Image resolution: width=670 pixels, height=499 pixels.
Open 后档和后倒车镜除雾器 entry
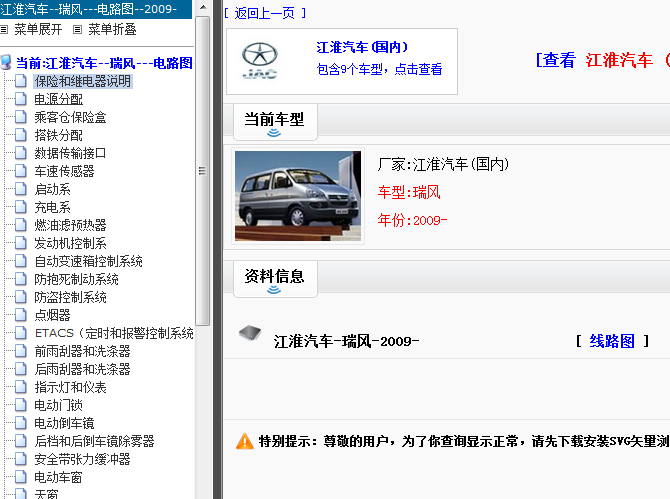(94, 441)
